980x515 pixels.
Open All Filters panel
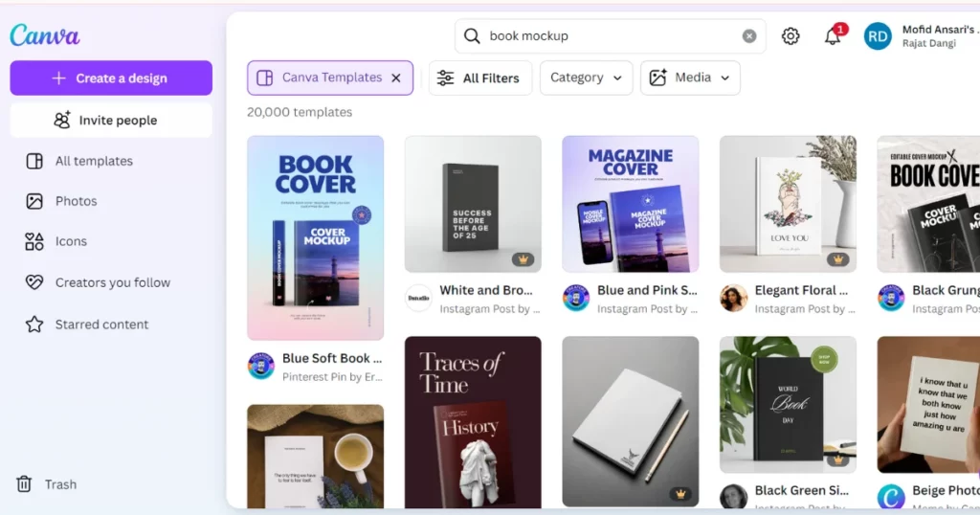click(x=480, y=78)
